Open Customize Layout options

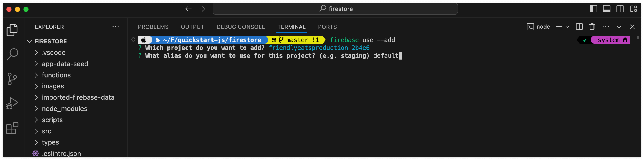pos(633,9)
